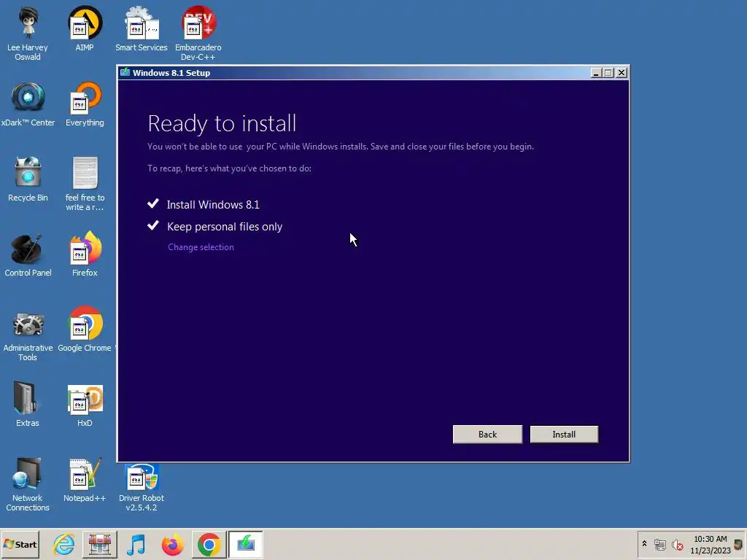Screen dimensions: 747x560
Task: Click the tray icon right of the clock
Action: (738, 544)
